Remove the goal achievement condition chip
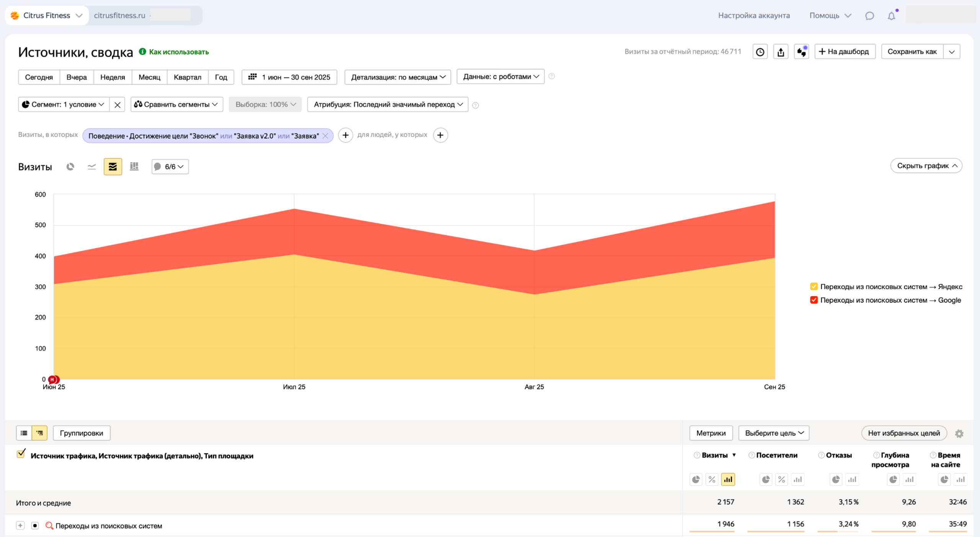 [325, 136]
